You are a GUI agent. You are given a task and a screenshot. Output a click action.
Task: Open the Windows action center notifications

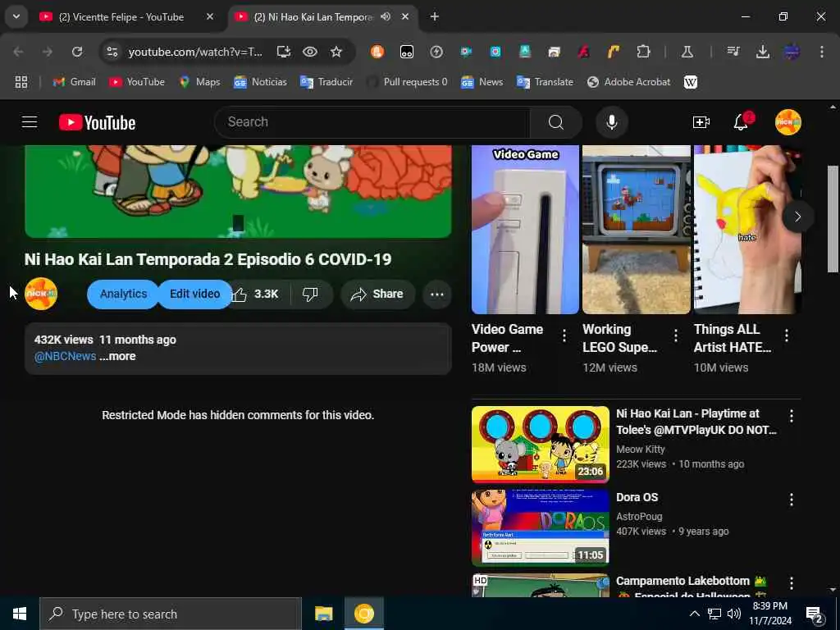click(x=815, y=615)
